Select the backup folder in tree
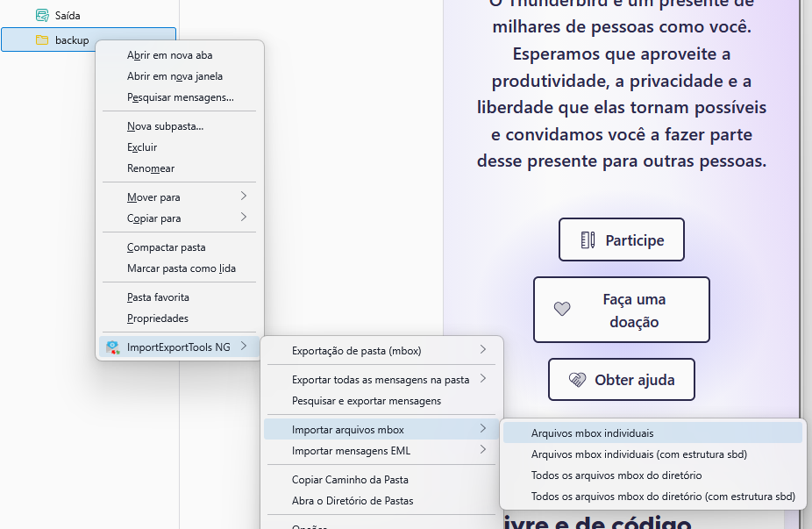Viewport: 812px width, 529px height. click(x=89, y=39)
